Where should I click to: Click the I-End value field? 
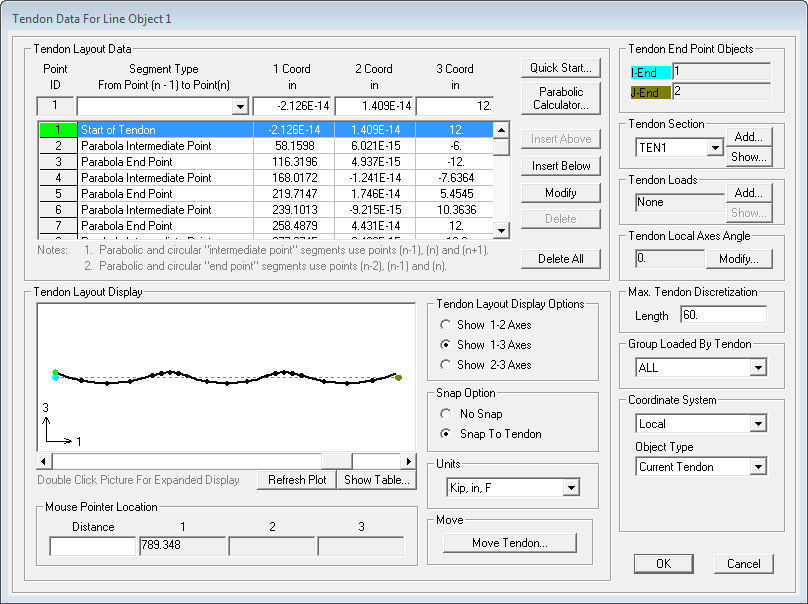[x=721, y=71]
